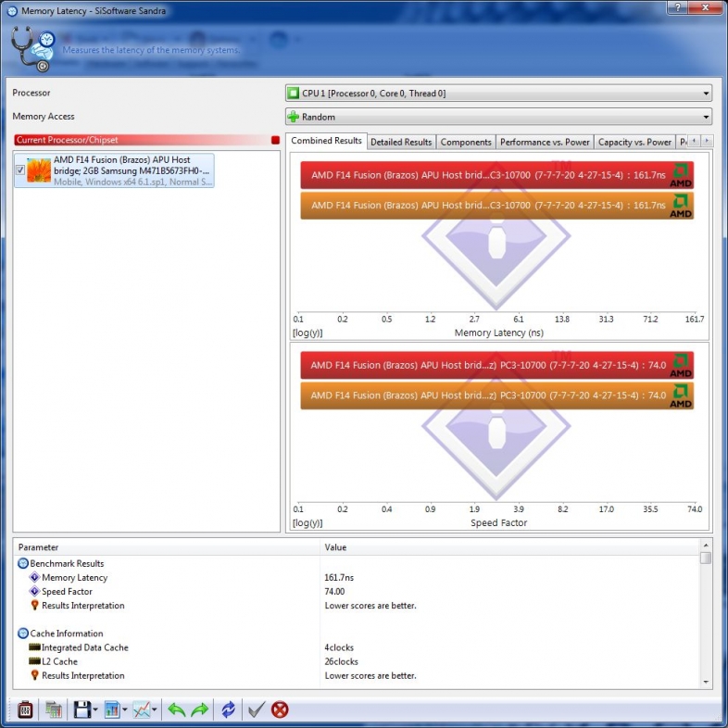Viewport: 728px width, 728px height.
Task: Click the 4clocks value cell
Action: 339,647
